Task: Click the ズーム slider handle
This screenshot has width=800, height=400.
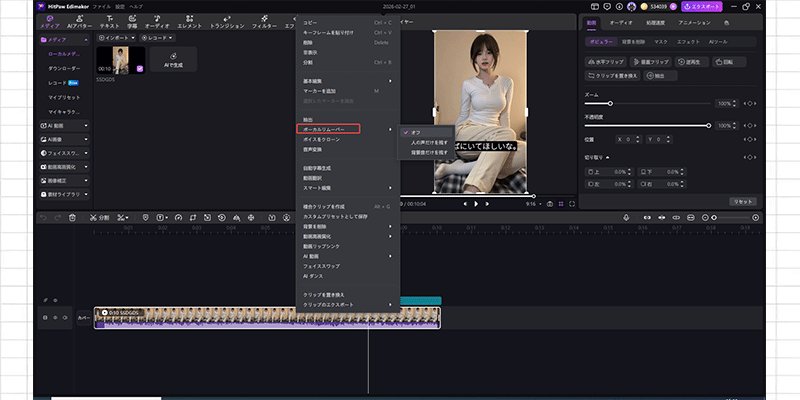Action: [x=610, y=104]
